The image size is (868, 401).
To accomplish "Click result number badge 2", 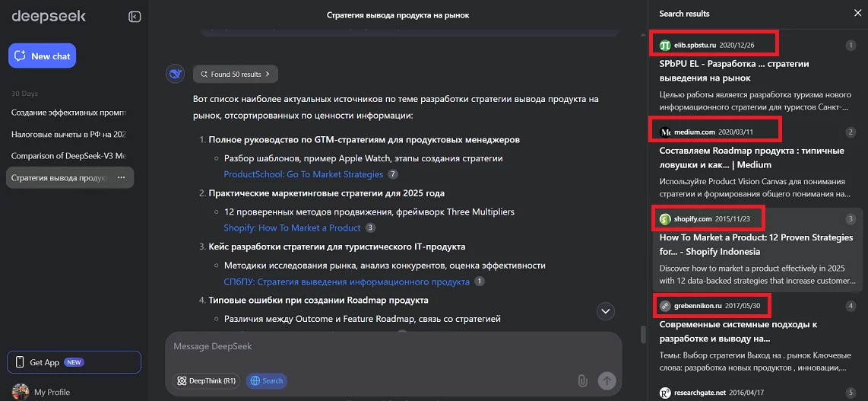I will (851, 132).
